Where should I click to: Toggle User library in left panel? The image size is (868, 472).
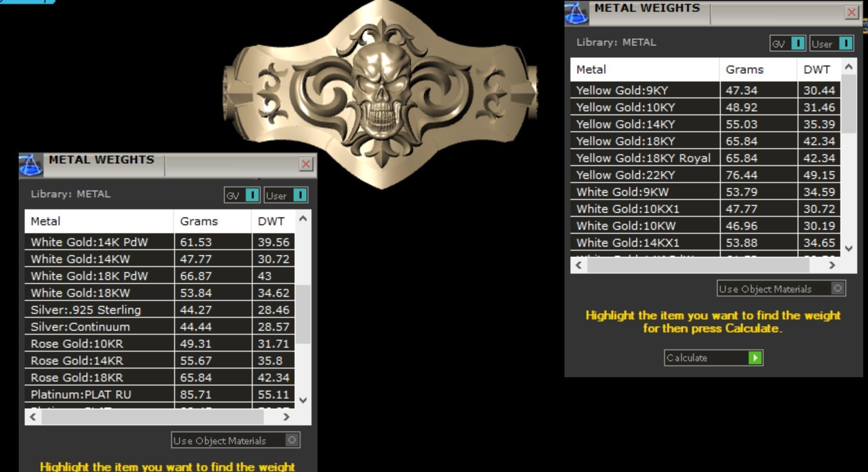300,195
